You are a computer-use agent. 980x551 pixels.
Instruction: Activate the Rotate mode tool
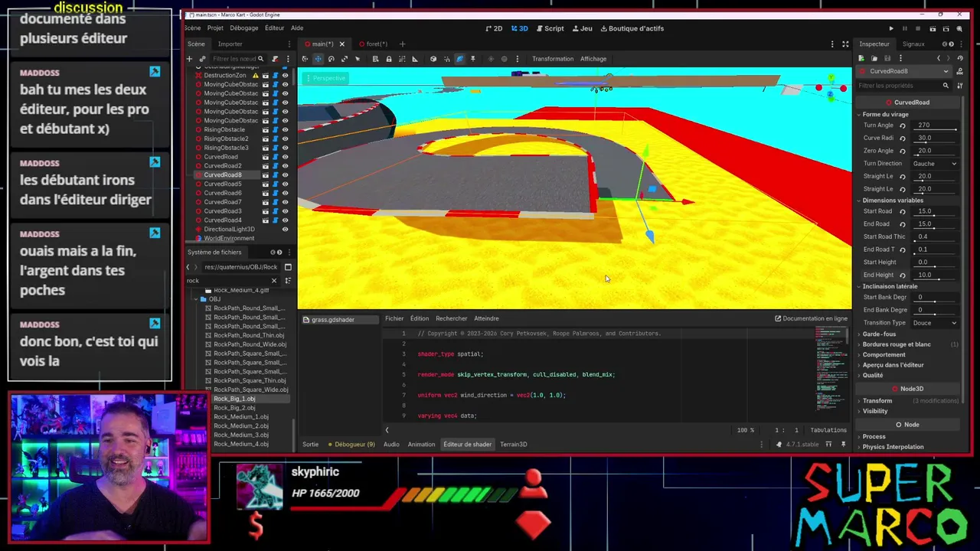pos(331,59)
